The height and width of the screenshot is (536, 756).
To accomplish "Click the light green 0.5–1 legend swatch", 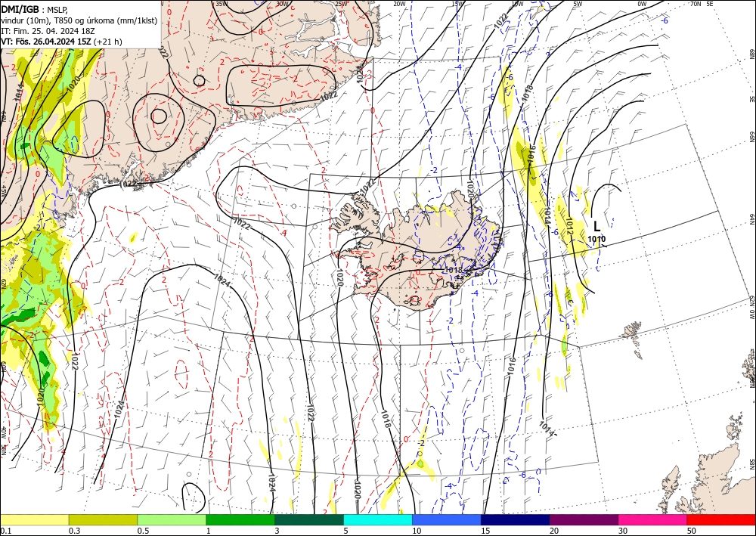I will [x=172, y=519].
